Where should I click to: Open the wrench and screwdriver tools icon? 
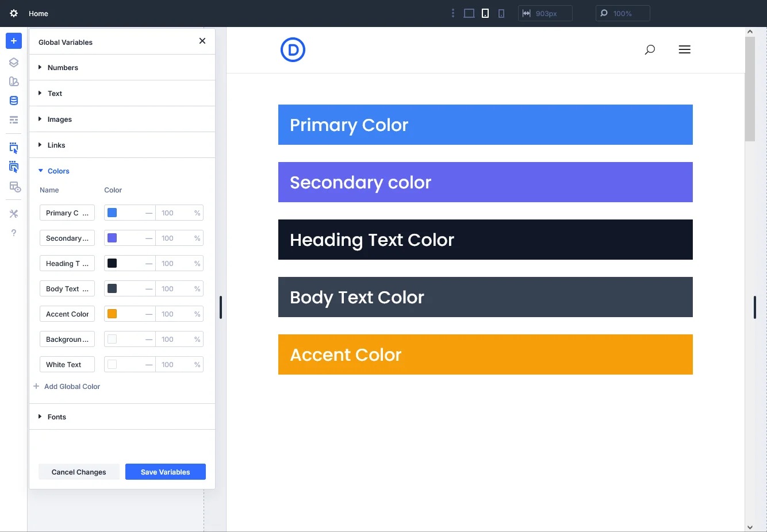click(14, 214)
